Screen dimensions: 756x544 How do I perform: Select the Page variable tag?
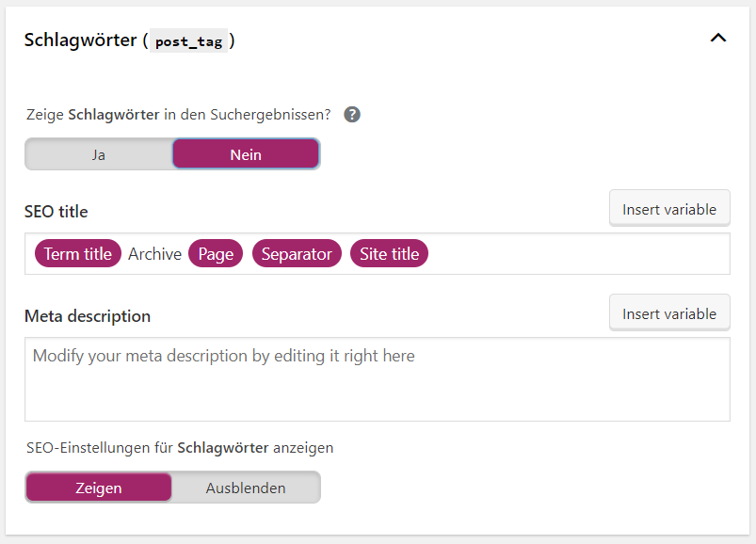pos(216,253)
